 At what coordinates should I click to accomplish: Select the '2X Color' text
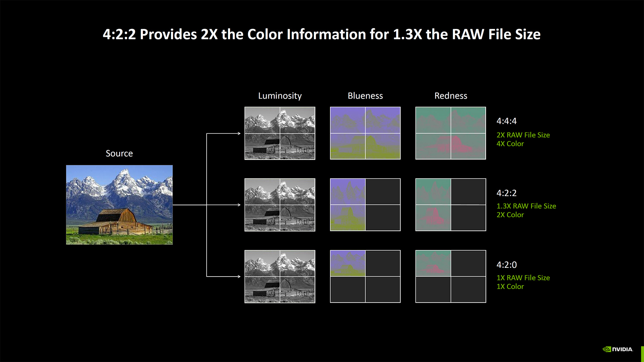click(x=510, y=215)
